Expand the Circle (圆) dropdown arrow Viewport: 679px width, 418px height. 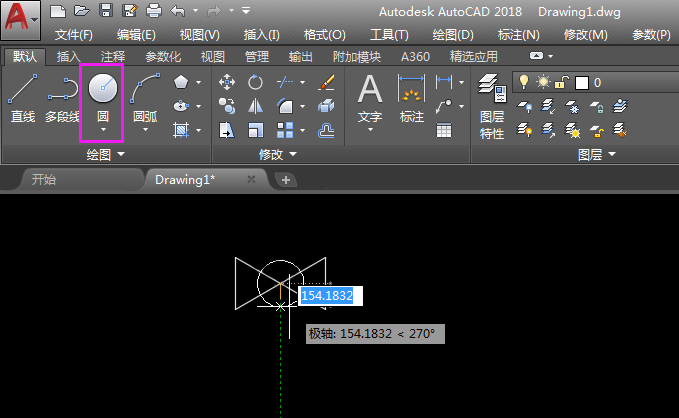(x=103, y=130)
